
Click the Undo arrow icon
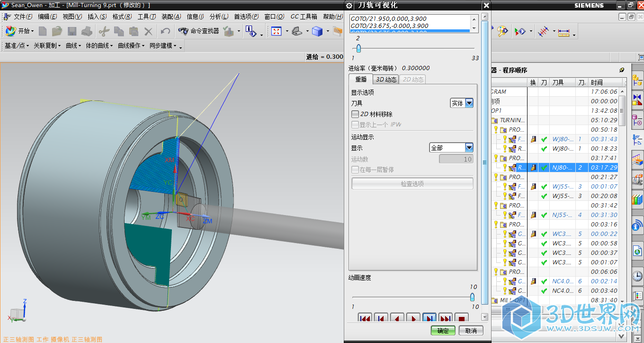(x=165, y=31)
